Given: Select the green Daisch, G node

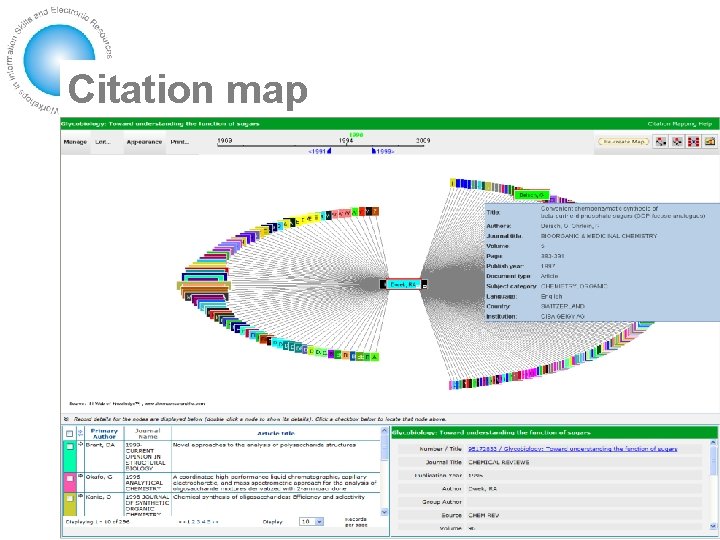Looking at the screenshot, I should 531,195.
